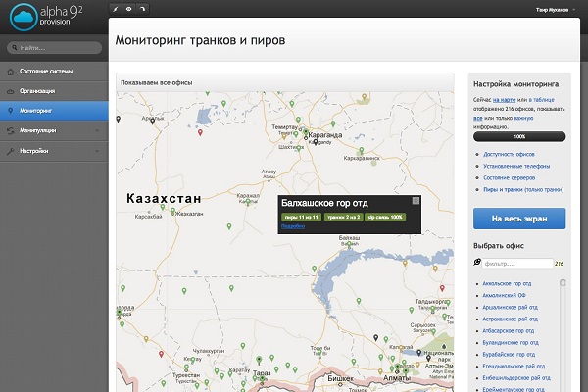This screenshot has height=392, width=588.
Task: Select the black marker west of Капчагай
Action: pyautogui.click(x=375, y=337)
